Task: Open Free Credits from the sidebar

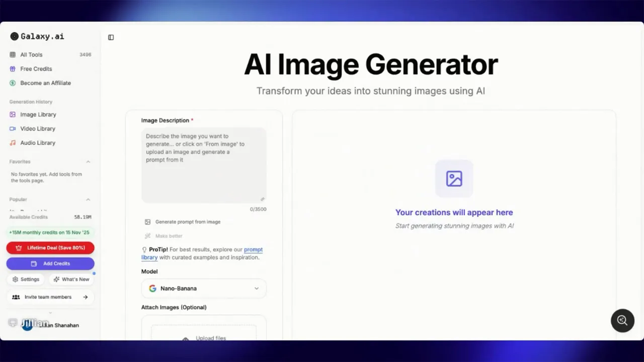Action: pos(36,69)
